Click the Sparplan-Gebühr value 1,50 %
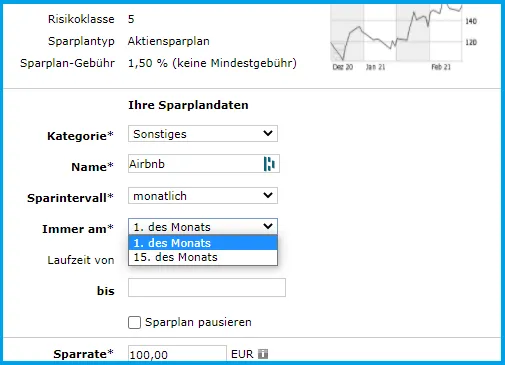Viewport: 505px width, 365px height. click(x=212, y=63)
